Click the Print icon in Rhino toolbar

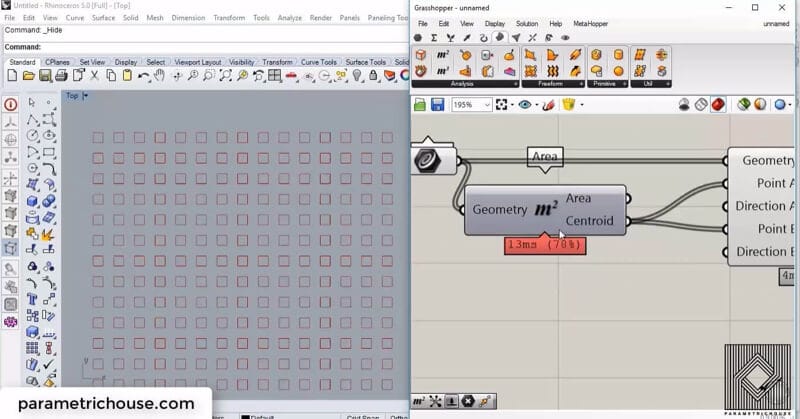pyautogui.click(x=61, y=76)
